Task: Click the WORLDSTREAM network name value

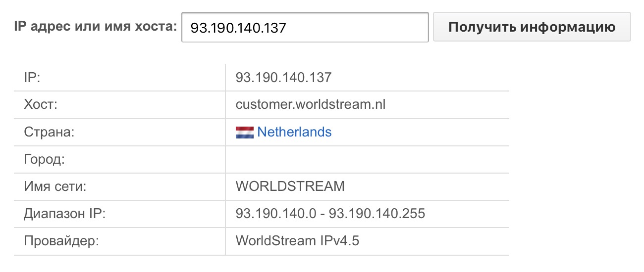Action: [x=290, y=186]
